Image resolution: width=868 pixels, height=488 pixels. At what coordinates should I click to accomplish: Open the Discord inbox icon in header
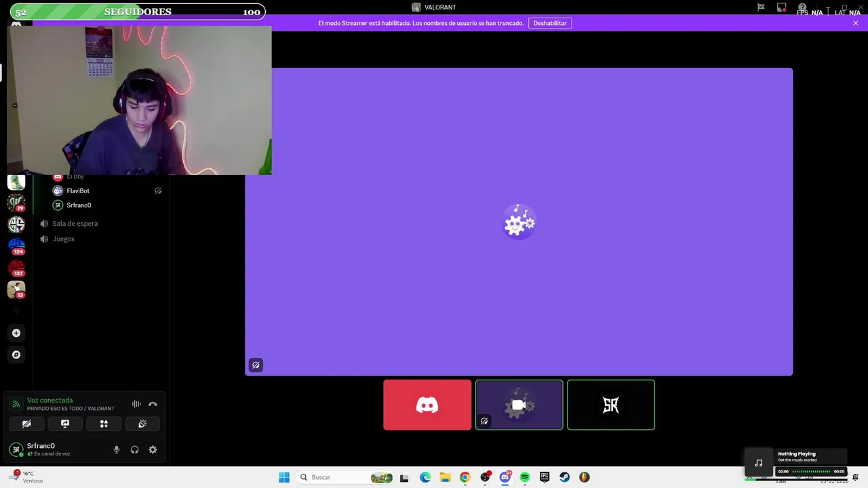[x=782, y=7]
